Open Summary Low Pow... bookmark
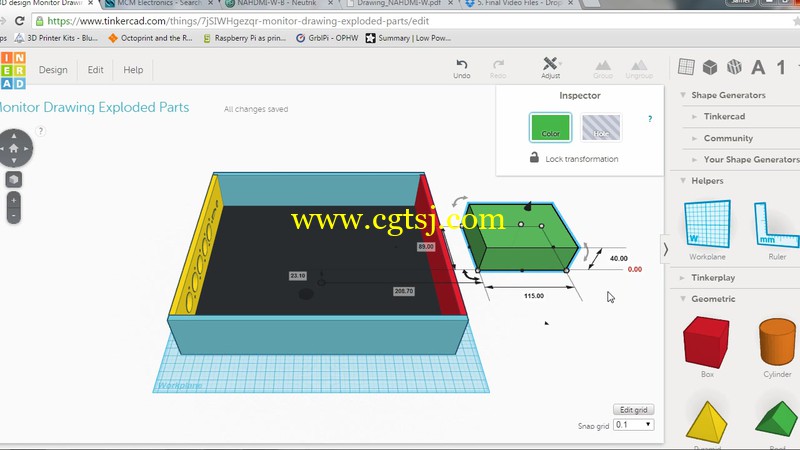Screen dimensions: 800x450 tap(408, 38)
